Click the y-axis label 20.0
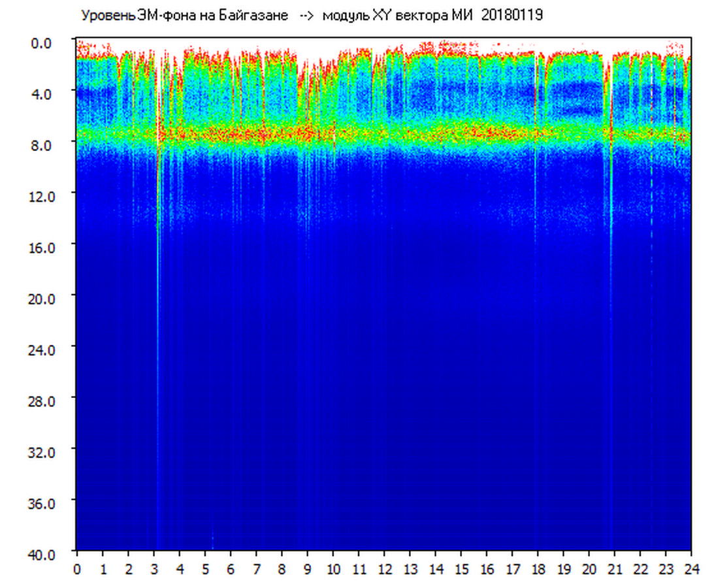This screenshot has width=716, height=588. 42,299
